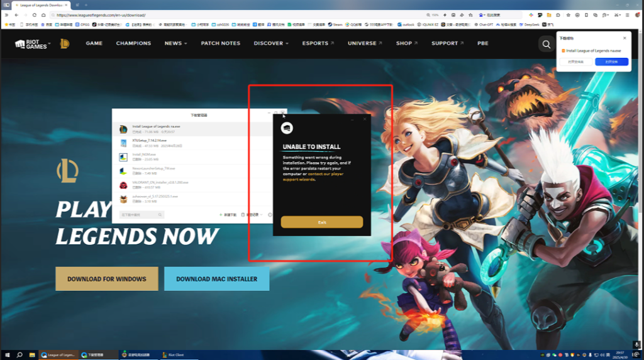
Task: Click the open folder button in the download popup
Action: (576, 62)
